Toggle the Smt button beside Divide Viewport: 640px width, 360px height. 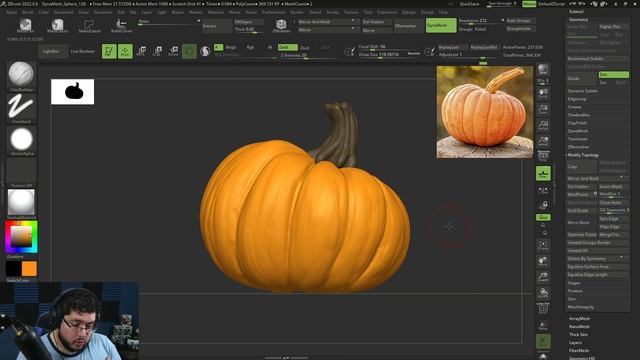click(x=613, y=75)
